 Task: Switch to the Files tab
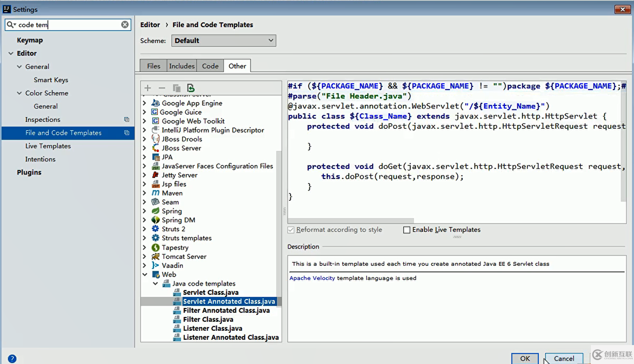tap(154, 66)
